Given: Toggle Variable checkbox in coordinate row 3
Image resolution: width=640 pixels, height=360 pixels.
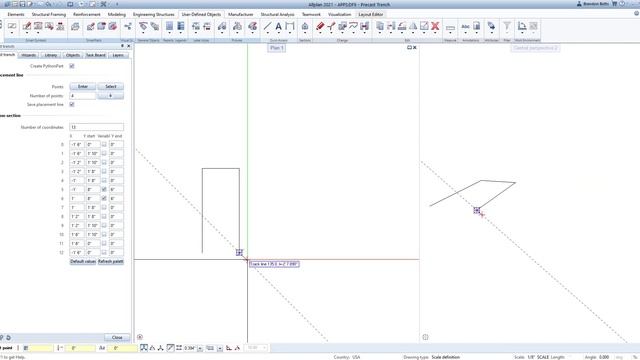Looking at the screenshot, I should [x=104, y=171].
